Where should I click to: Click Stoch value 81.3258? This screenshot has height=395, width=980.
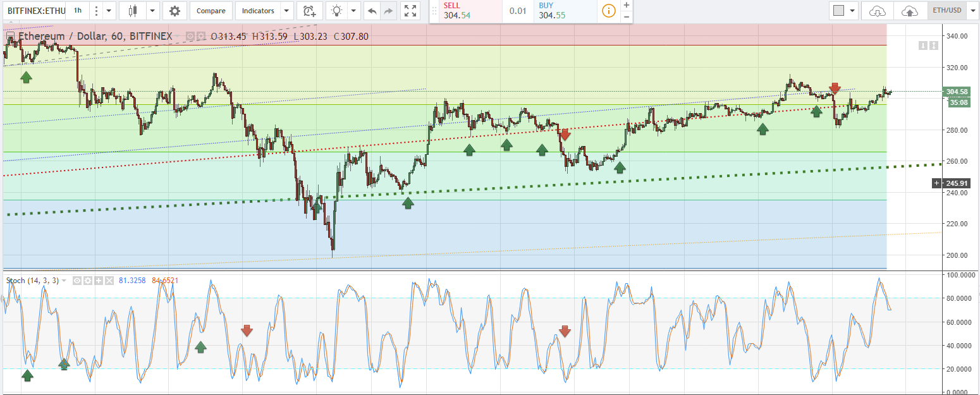[x=133, y=280]
